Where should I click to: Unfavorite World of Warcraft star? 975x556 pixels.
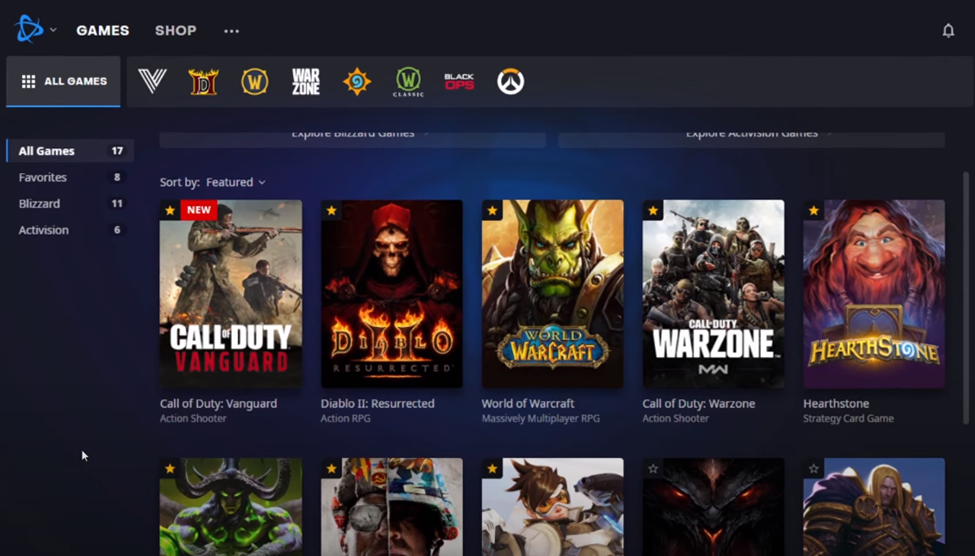click(492, 210)
